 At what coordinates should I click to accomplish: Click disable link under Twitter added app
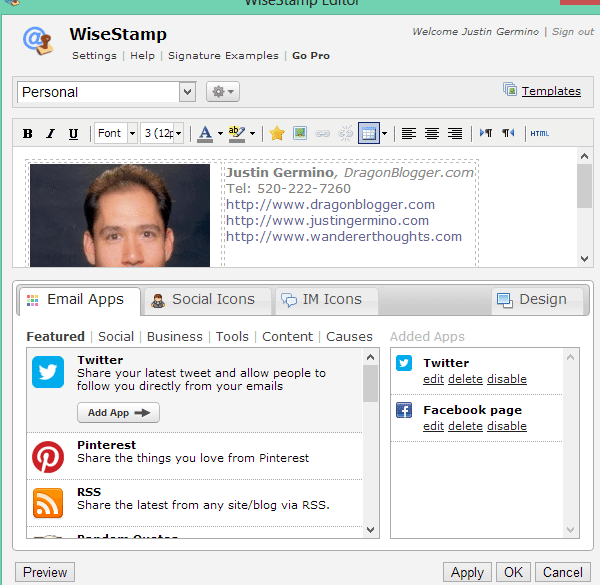point(507,379)
